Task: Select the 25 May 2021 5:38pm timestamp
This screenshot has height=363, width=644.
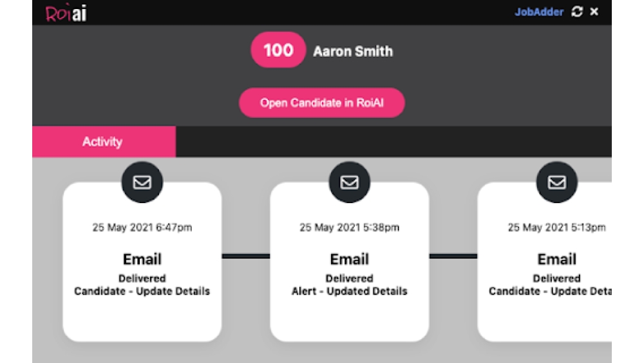Action: click(350, 228)
